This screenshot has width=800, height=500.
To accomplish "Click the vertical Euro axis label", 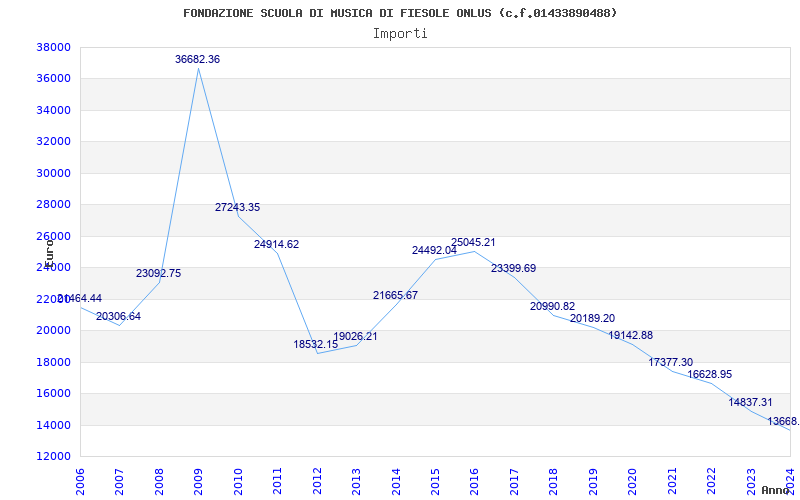I will click(x=48, y=252).
